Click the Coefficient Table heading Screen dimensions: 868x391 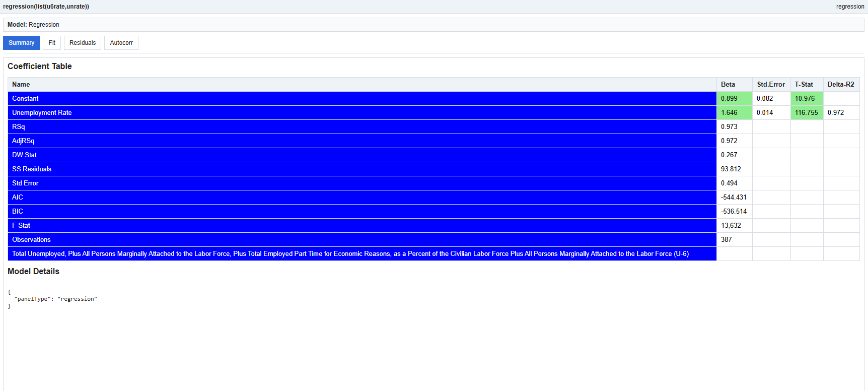(x=40, y=67)
